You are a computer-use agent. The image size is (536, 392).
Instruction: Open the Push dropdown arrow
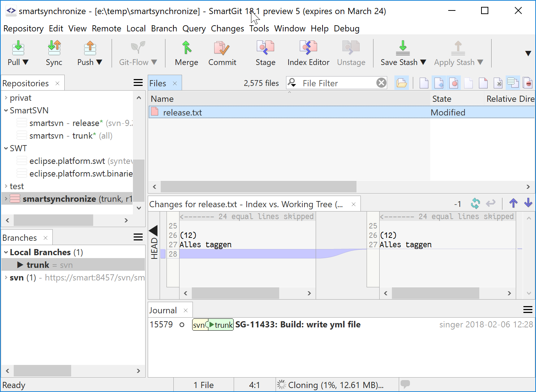tap(99, 62)
